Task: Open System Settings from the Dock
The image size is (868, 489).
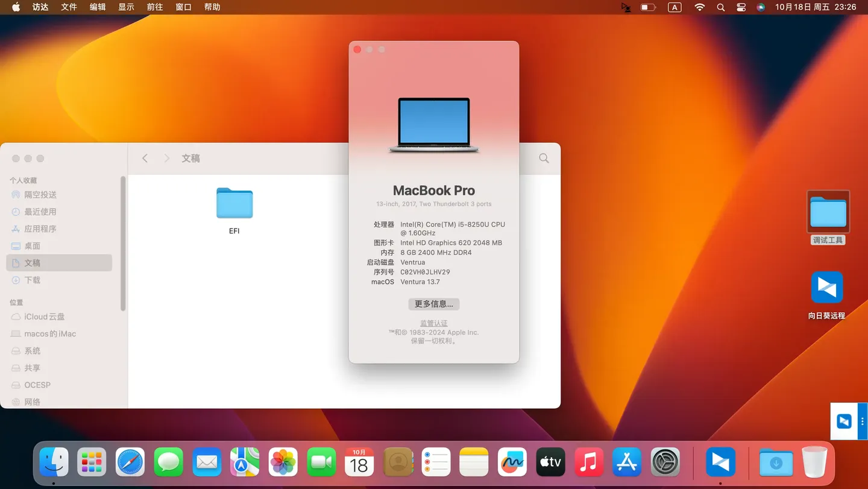Action: [665, 462]
